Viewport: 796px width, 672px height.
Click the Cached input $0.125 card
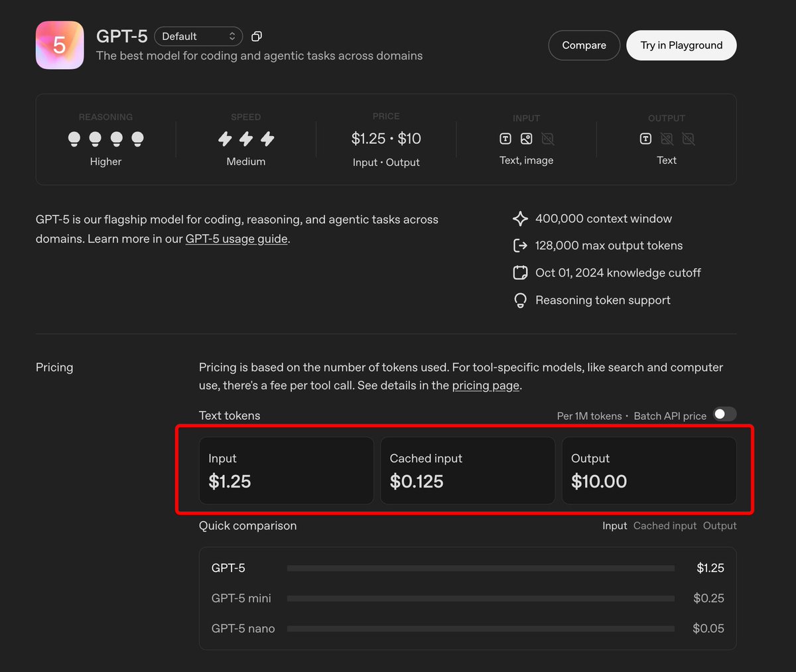point(468,470)
